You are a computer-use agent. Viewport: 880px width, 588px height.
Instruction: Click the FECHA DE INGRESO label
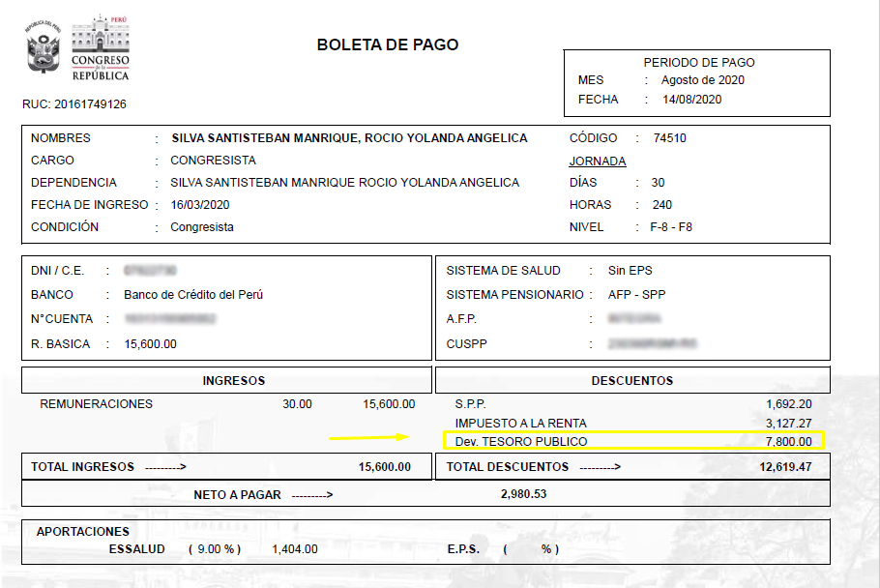click(90, 205)
